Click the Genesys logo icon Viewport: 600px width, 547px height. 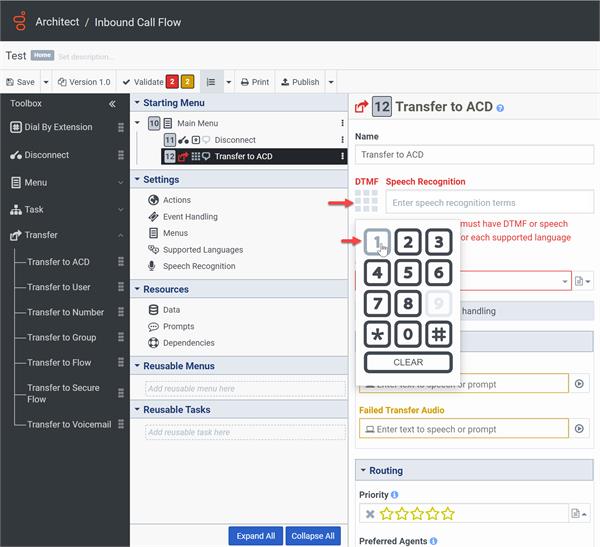[x=20, y=21]
